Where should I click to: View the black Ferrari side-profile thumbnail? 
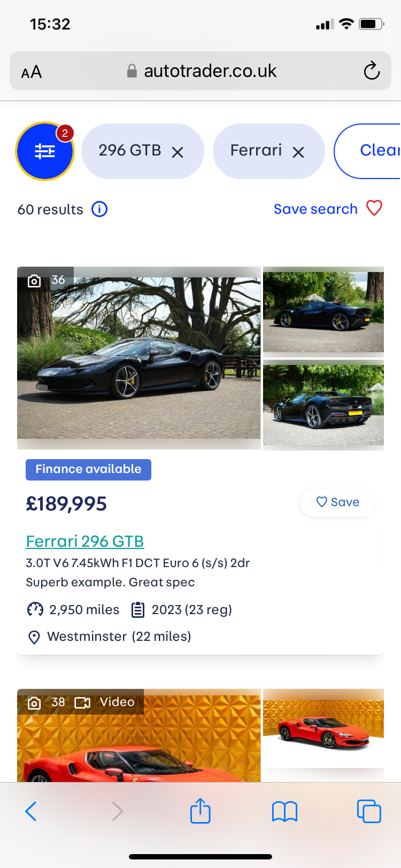pyautogui.click(x=323, y=311)
